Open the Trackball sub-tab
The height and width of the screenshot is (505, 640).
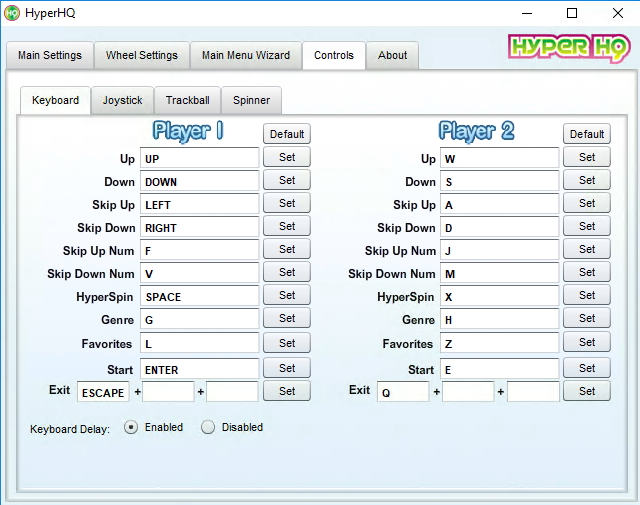(187, 100)
